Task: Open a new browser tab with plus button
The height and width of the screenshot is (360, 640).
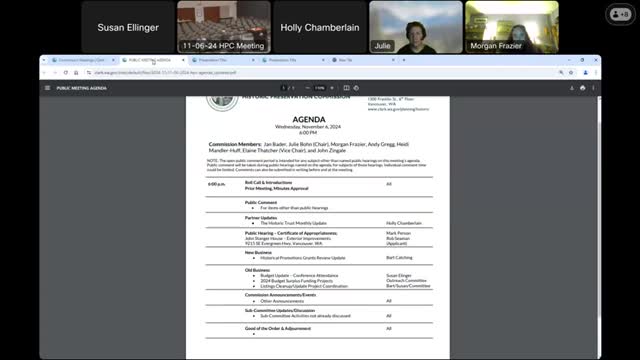Action: click(x=404, y=60)
